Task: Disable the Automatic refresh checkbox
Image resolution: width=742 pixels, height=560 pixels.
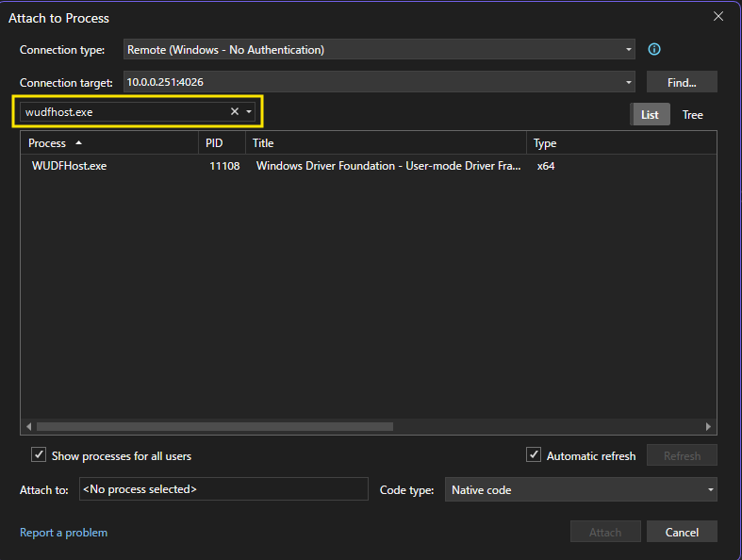Action: [534, 455]
